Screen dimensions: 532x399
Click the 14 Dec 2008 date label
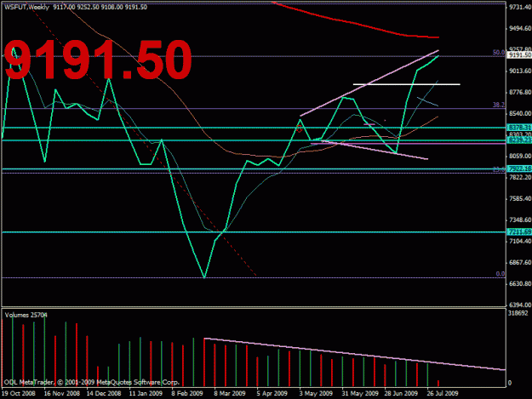point(104,393)
